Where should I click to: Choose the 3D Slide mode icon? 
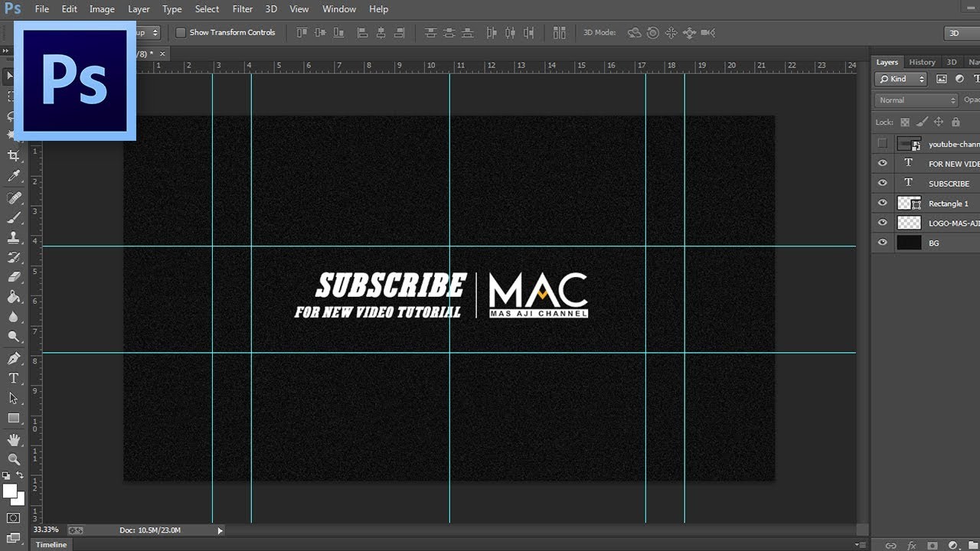[689, 32]
